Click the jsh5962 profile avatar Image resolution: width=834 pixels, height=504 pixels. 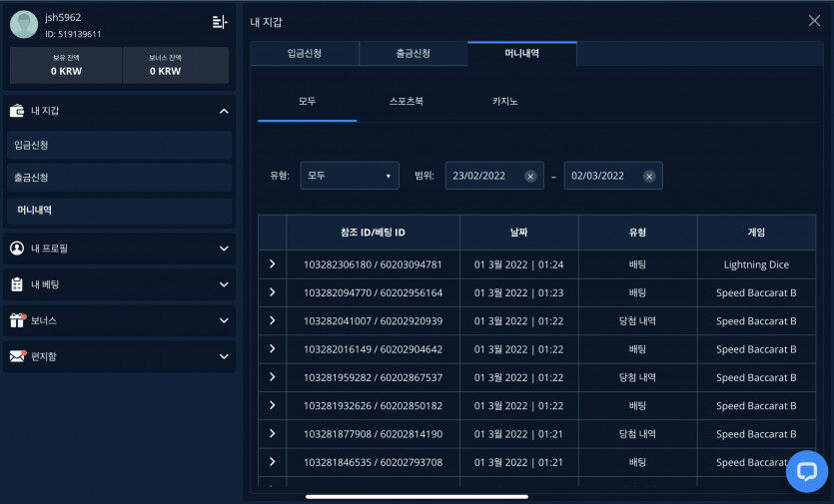pyautogui.click(x=24, y=25)
